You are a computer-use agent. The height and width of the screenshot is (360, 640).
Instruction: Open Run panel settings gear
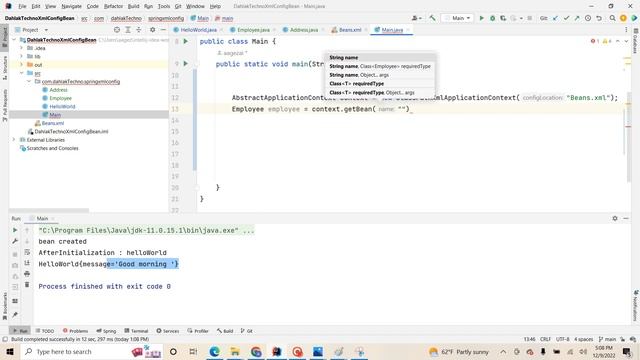coord(615,218)
